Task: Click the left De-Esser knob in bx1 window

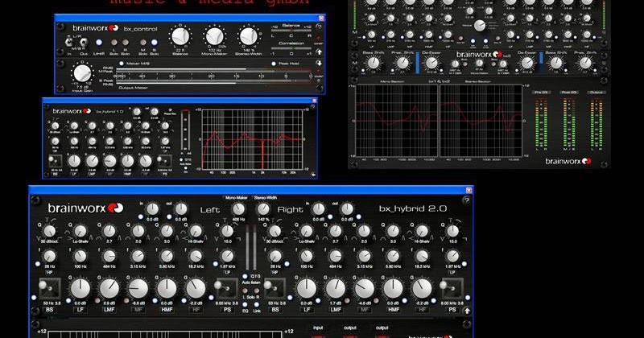Action: [x=431, y=63]
